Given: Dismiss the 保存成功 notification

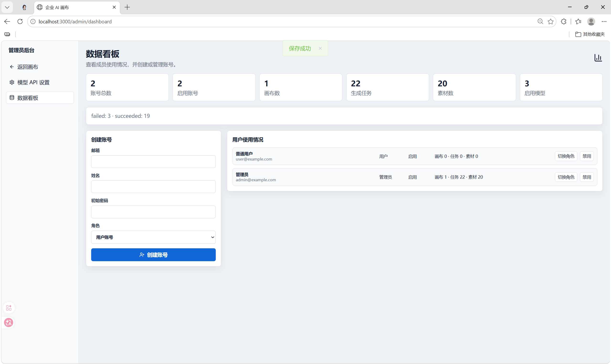Looking at the screenshot, I should pos(320,48).
